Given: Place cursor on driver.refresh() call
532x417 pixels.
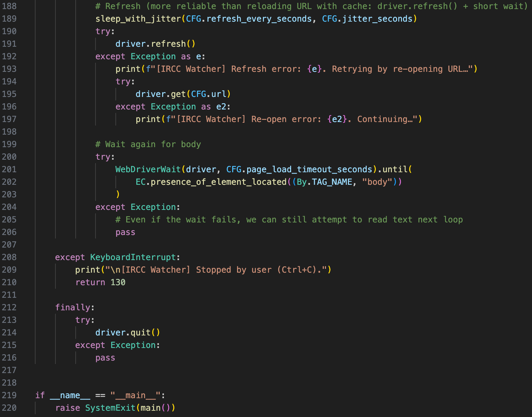Looking at the screenshot, I should [155, 44].
